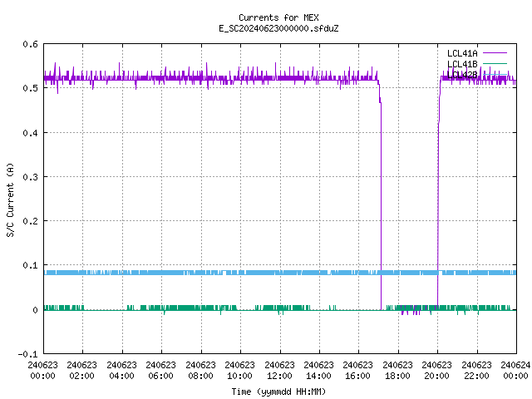Click the '240623 16:00' x-axis tick label
This screenshot has width=532, height=399.
point(357,370)
